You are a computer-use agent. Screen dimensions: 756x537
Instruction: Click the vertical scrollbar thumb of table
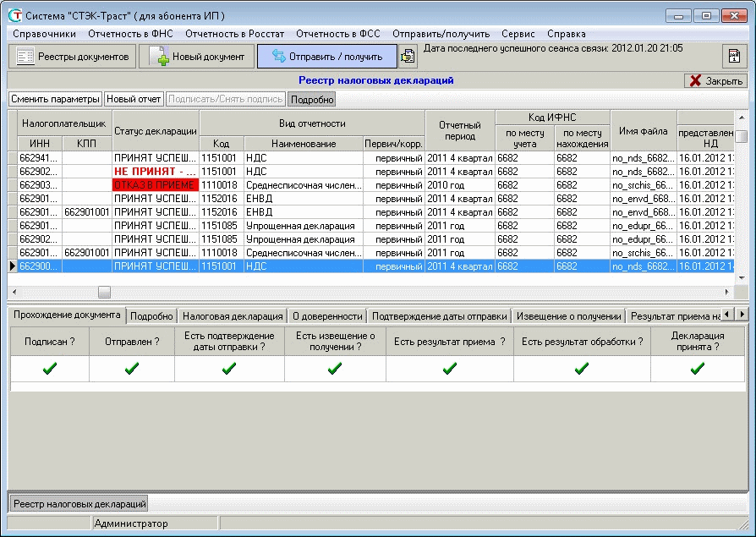(x=741, y=135)
